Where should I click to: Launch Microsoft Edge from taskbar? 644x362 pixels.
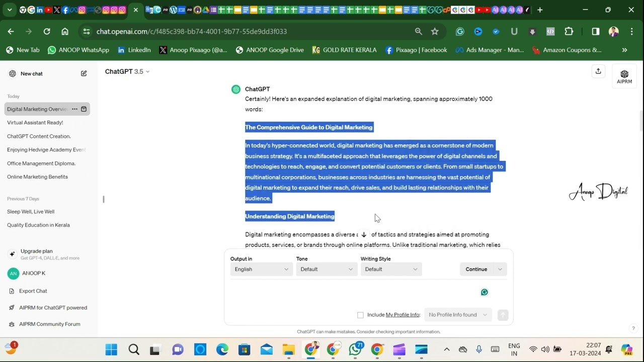pos(222,349)
